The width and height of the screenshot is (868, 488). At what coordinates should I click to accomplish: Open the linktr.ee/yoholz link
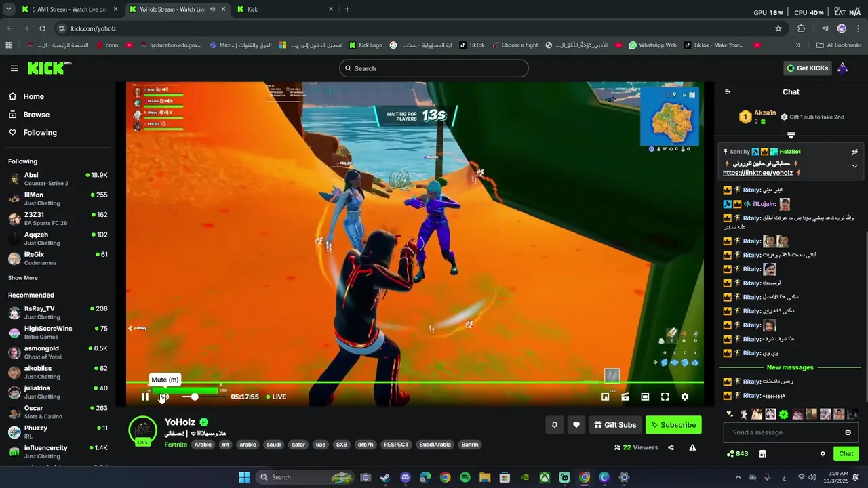pyautogui.click(x=757, y=173)
